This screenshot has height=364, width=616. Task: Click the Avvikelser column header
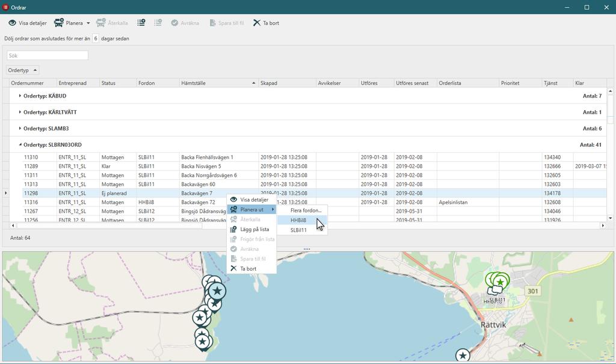pyautogui.click(x=337, y=83)
